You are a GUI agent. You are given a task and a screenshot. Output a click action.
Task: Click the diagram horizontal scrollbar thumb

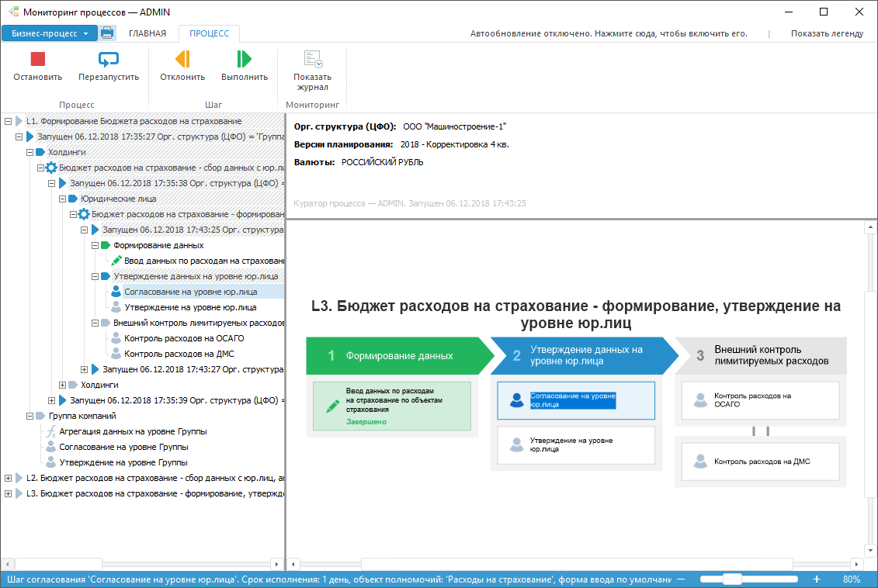click(x=578, y=564)
